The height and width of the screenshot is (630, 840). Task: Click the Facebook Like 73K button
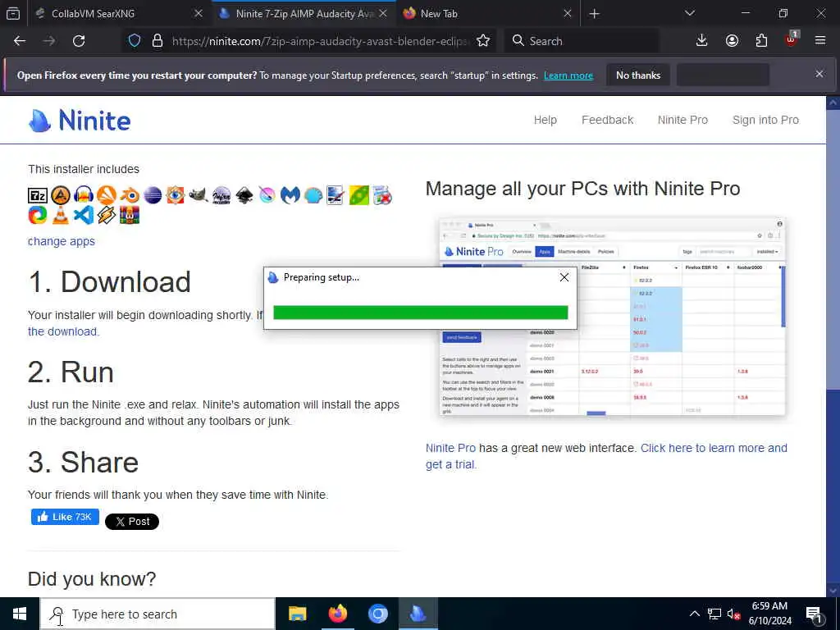pos(65,517)
